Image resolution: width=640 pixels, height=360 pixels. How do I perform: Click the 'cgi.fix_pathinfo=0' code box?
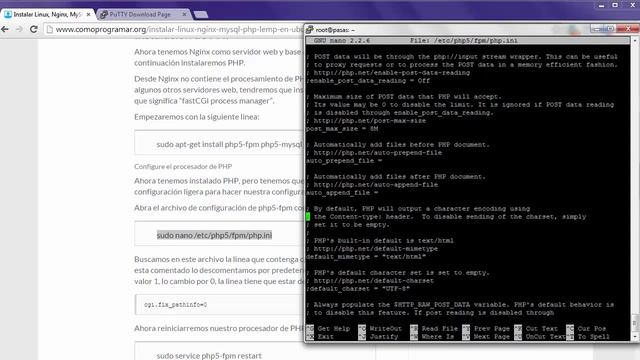pyautogui.click(x=219, y=304)
